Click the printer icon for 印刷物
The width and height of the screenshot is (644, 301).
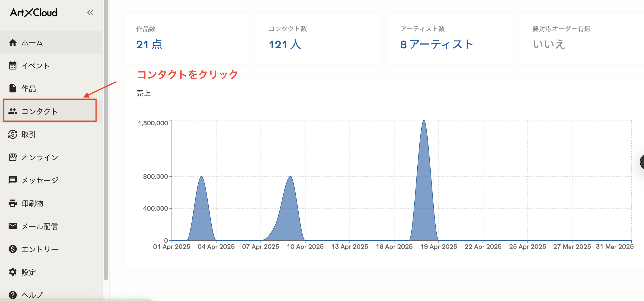[13, 203]
